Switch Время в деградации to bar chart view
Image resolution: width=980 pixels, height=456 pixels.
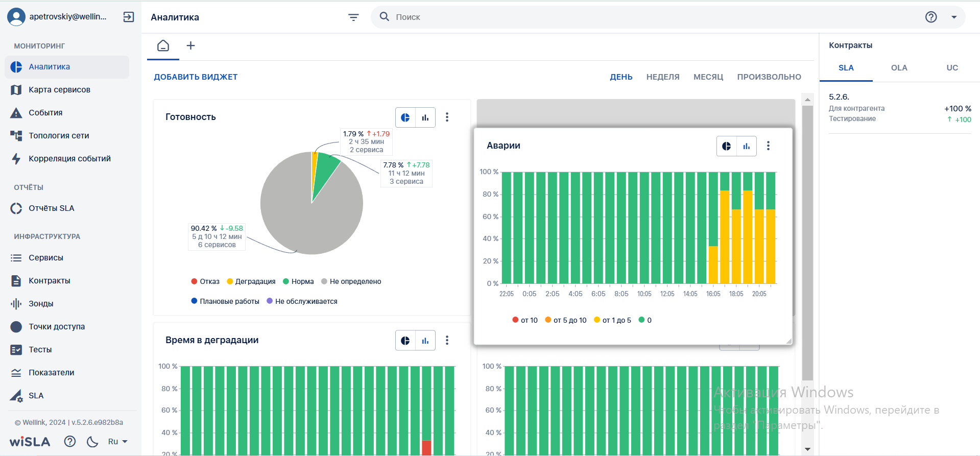click(x=425, y=341)
